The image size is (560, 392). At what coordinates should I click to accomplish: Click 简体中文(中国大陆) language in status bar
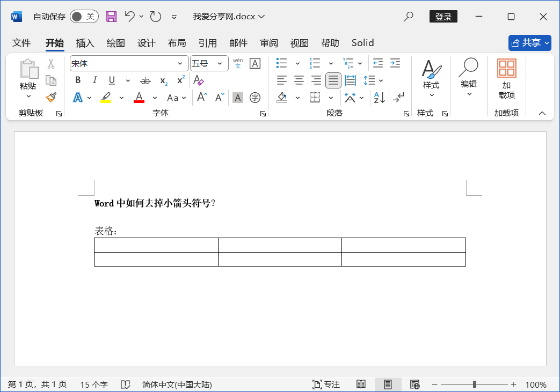[x=177, y=384]
